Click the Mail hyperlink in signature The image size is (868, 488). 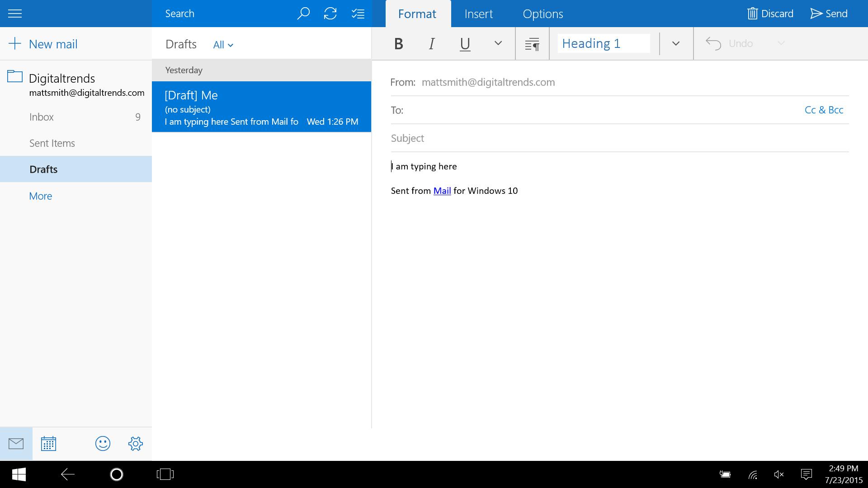click(442, 191)
